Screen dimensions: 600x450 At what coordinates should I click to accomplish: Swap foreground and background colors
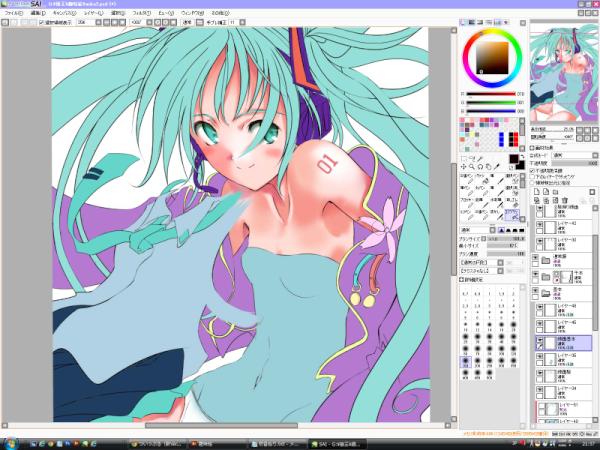(522, 157)
